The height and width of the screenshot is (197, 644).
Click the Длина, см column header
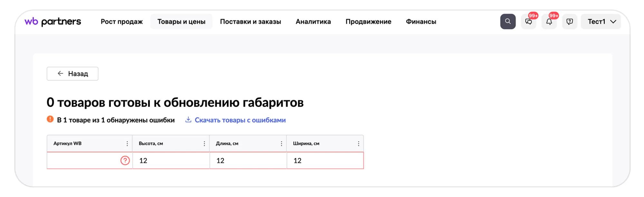248,143
